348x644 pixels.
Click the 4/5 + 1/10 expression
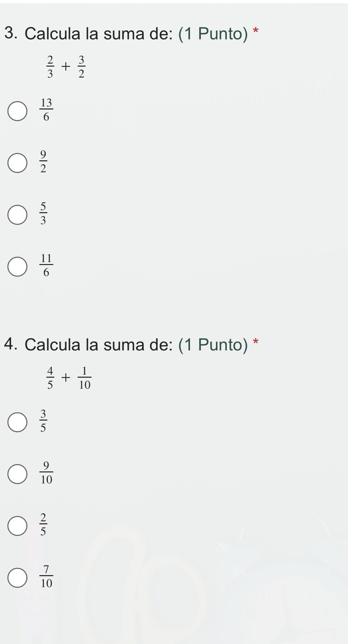(68, 377)
